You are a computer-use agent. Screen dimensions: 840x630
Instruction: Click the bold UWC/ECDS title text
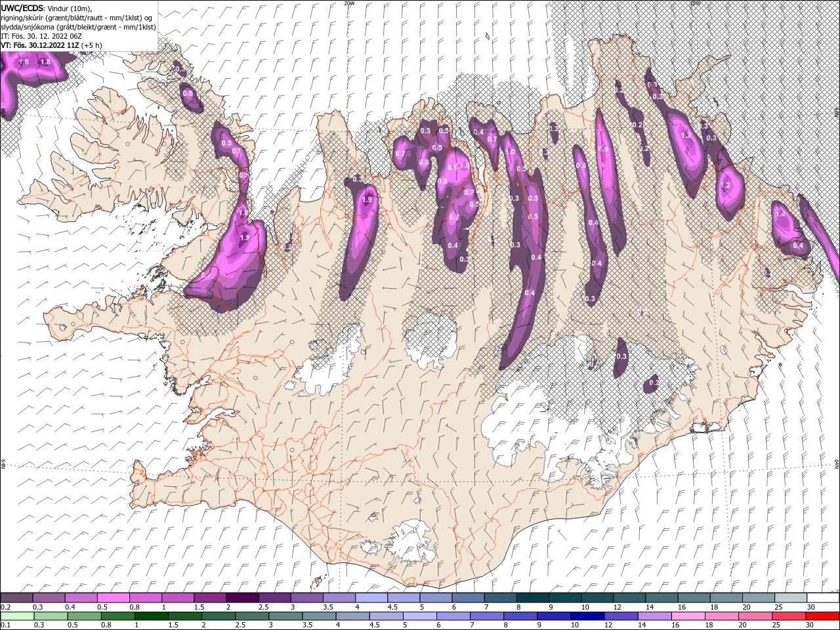[x=22, y=8]
